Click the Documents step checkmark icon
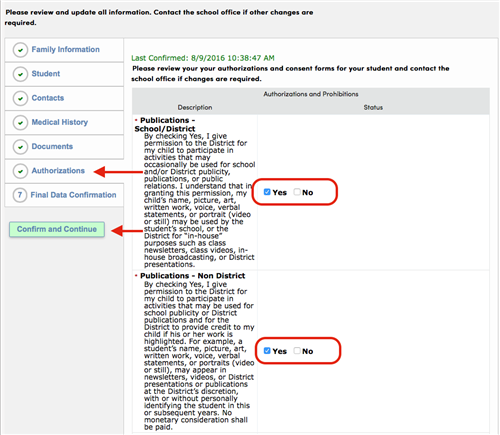The width and height of the screenshot is (500, 435). [20, 147]
